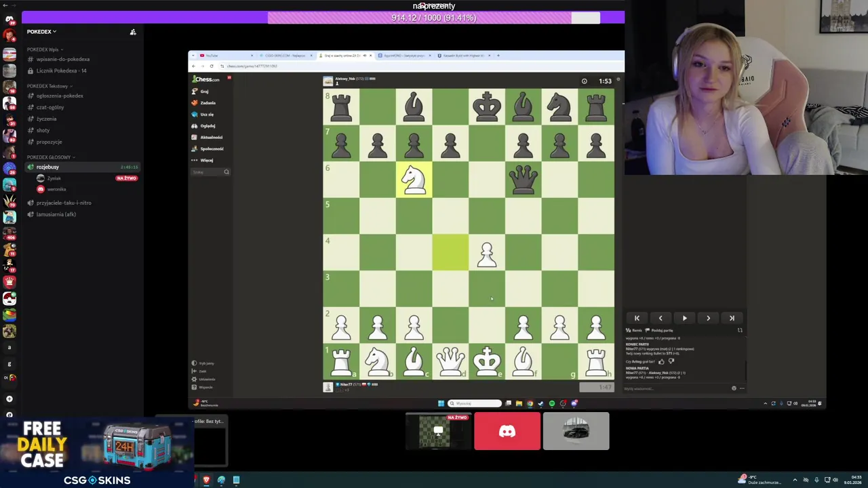
Task: Open Wsparcie in Chess.com sidebar
Action: point(203,388)
